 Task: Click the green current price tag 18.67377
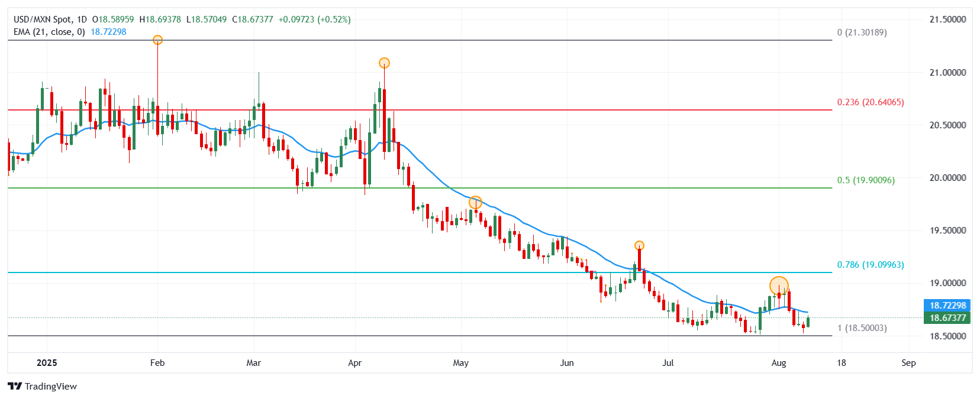click(947, 318)
